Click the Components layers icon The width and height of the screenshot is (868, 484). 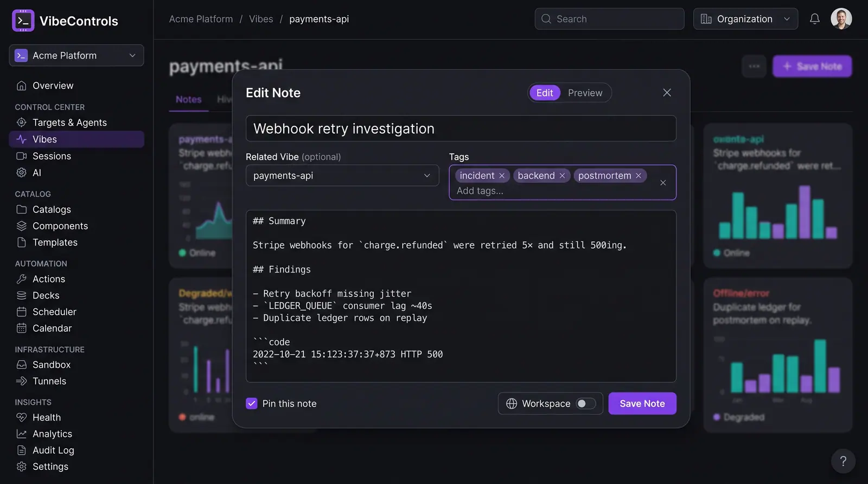pyautogui.click(x=22, y=226)
